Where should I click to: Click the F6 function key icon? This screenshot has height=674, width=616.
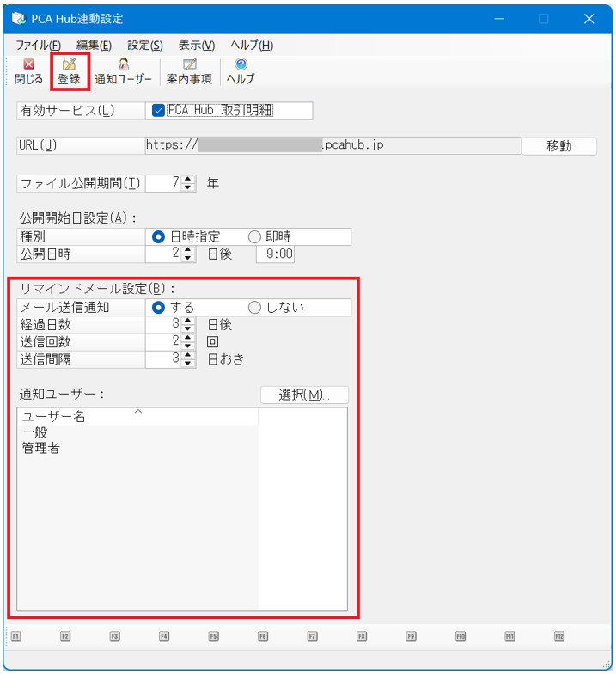263,636
